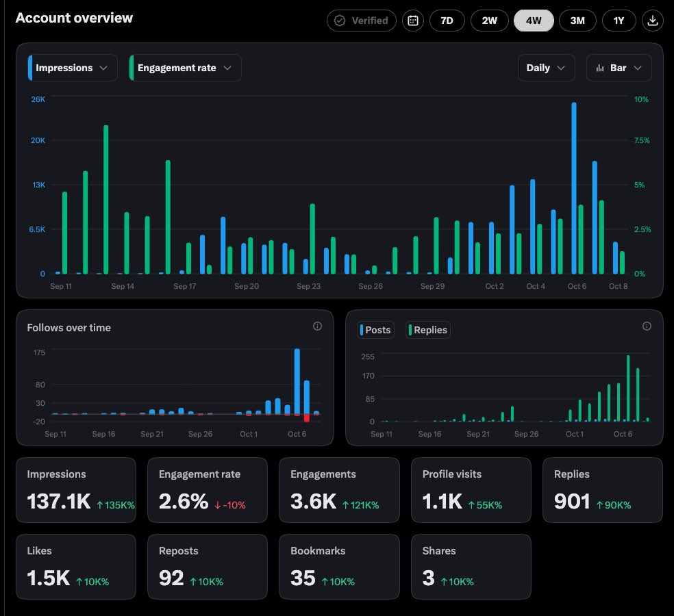Click the 175 axis label in Follows chart
This screenshot has width=674, height=616.
coord(39,352)
